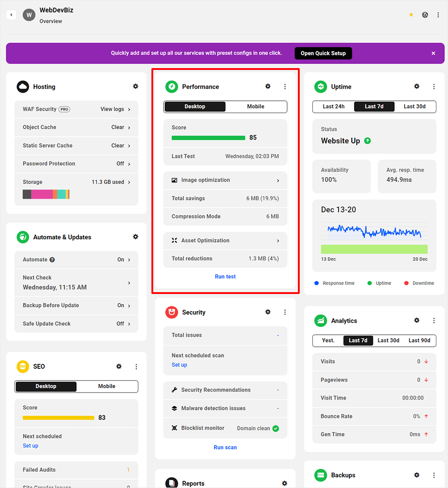Image resolution: width=448 pixels, height=488 pixels.
Task: Open Hosting settings gear
Action: (136, 86)
